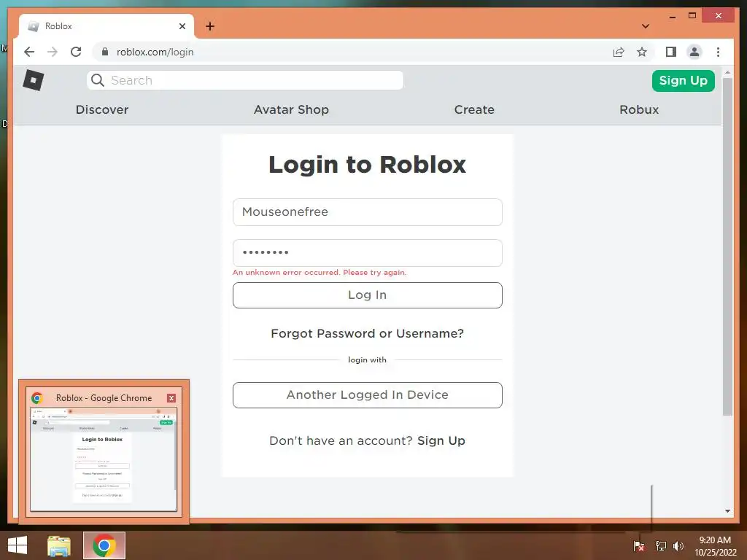Share this page icon in address bar
Image resolution: width=747 pixels, height=560 pixels.
tap(619, 52)
